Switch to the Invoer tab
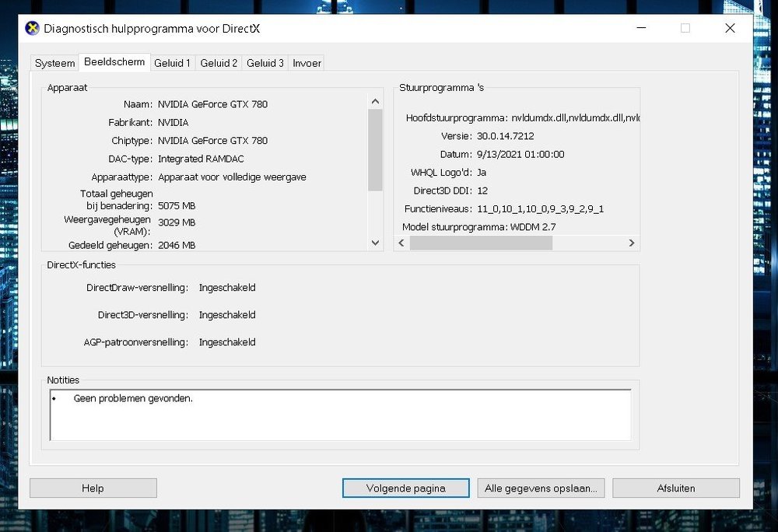Screen dimensions: 778x532 tap(306, 63)
